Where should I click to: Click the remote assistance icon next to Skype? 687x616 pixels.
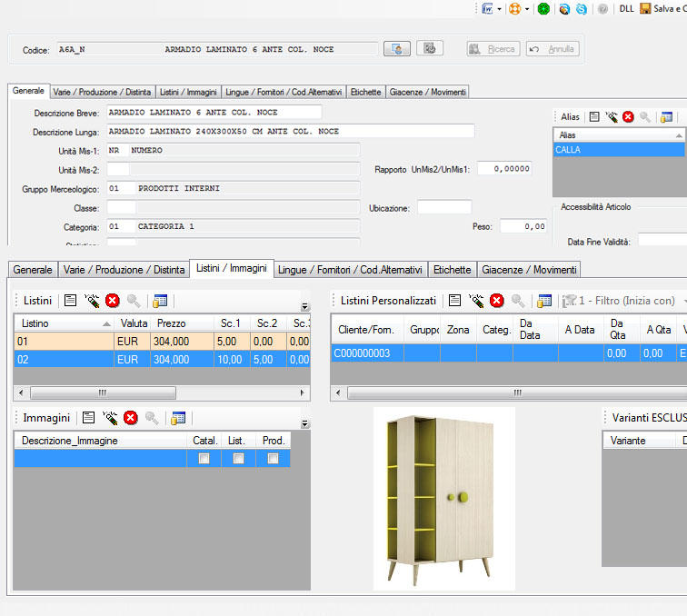pos(564,9)
